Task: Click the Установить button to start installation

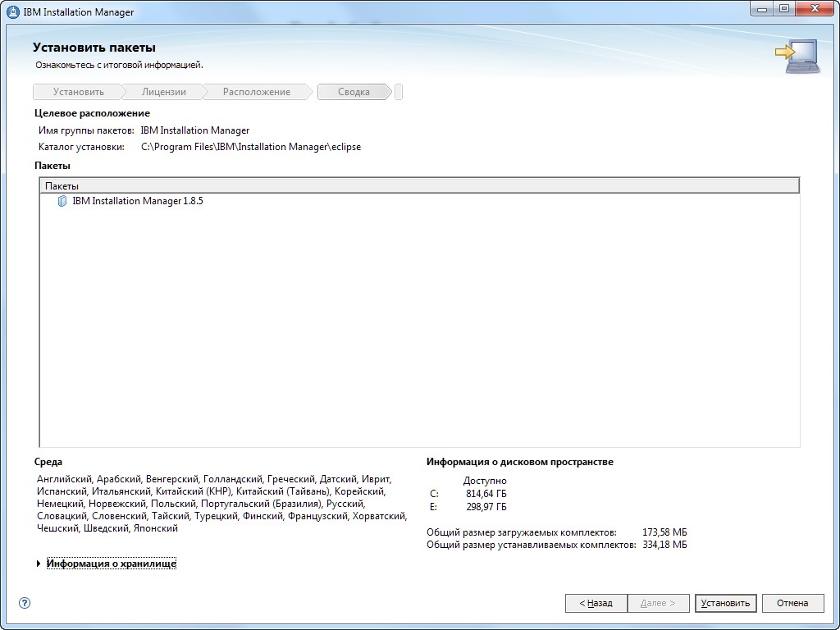Action: pyautogui.click(x=725, y=603)
